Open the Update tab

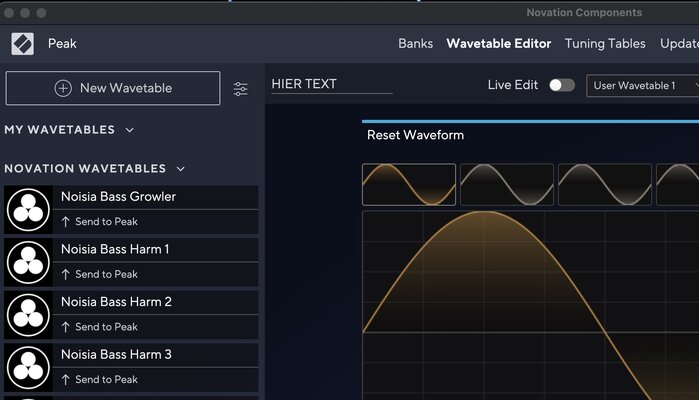[x=679, y=44]
